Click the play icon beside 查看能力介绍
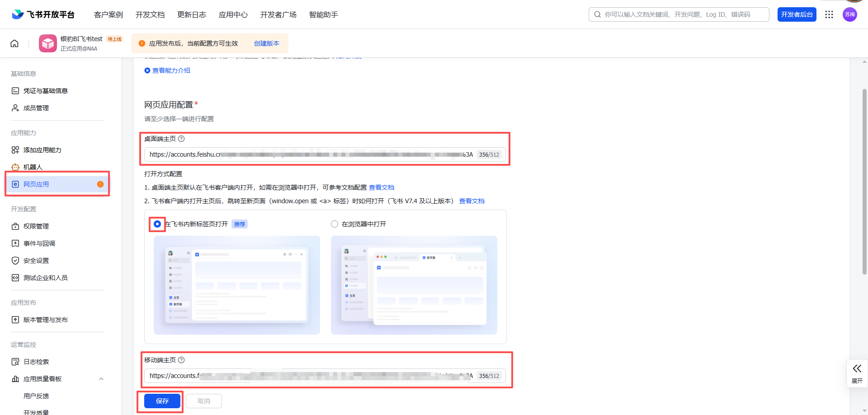The image size is (868, 415). pos(147,70)
